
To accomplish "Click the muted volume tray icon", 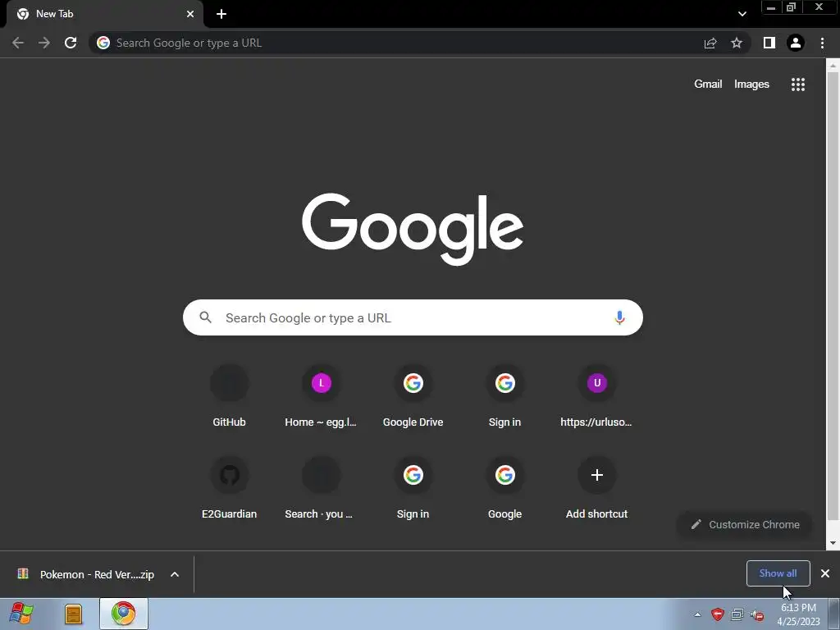I will pyautogui.click(x=757, y=614).
